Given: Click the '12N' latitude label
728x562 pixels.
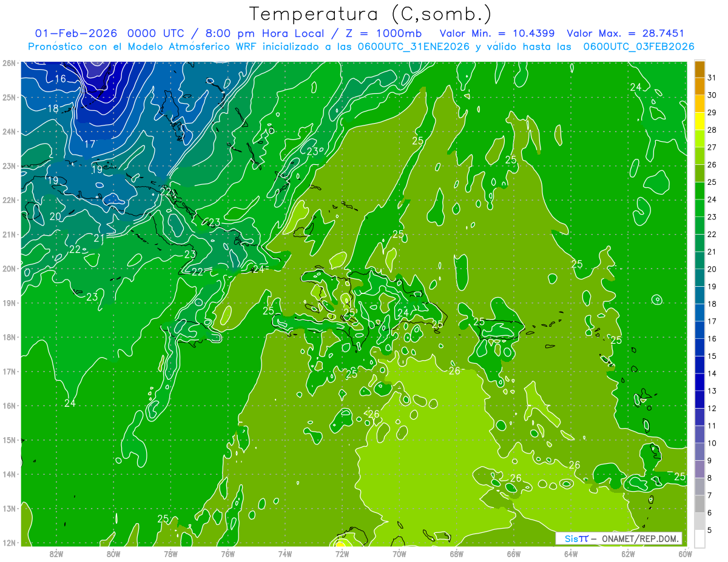Looking at the screenshot, I should 9,543.
